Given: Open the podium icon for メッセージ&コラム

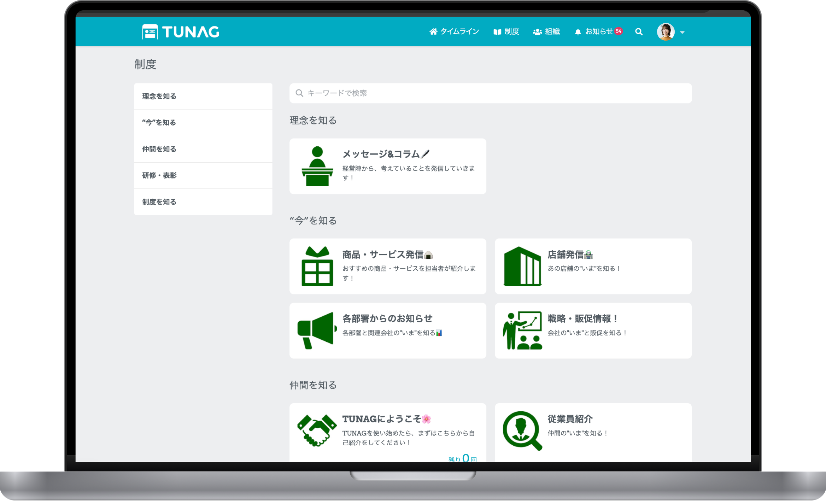Looking at the screenshot, I should pyautogui.click(x=317, y=166).
